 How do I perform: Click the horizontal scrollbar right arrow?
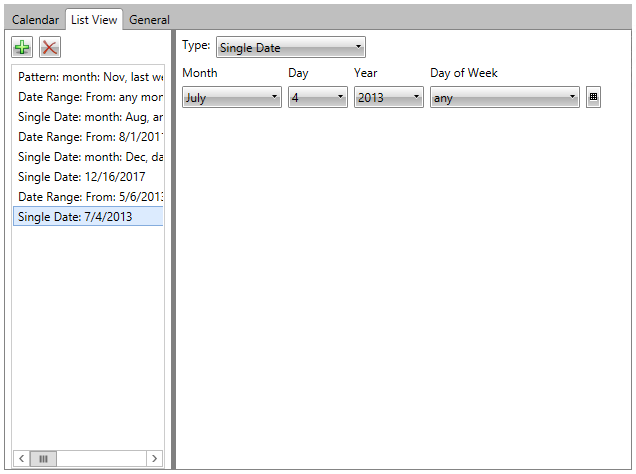coord(154,458)
